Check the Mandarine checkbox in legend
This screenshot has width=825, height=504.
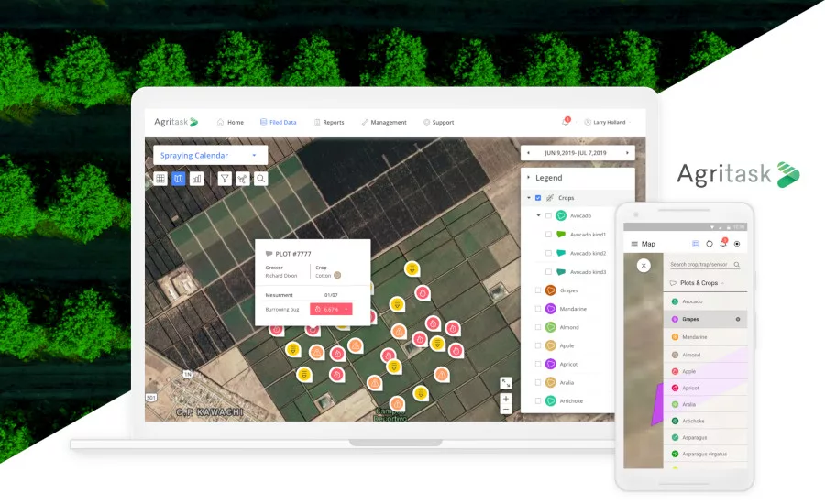538,309
